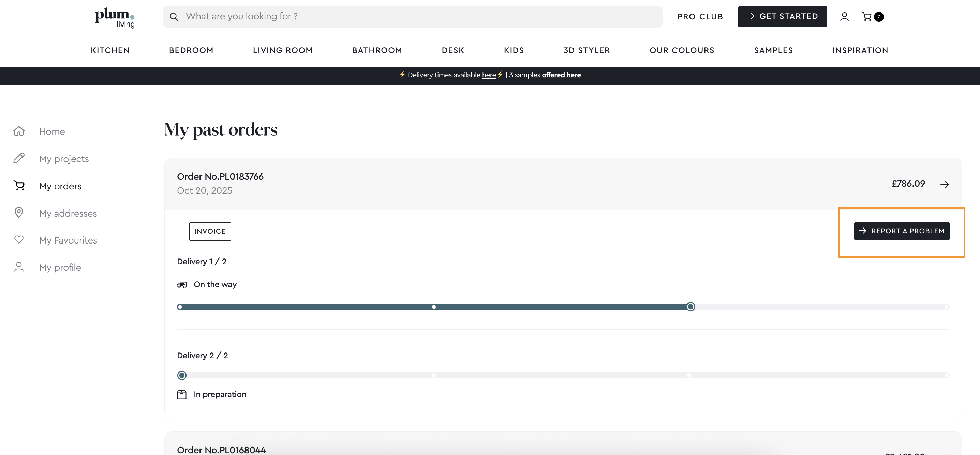The image size is (980, 455).
Task: Click the My projects pencil icon
Action: 19,158
